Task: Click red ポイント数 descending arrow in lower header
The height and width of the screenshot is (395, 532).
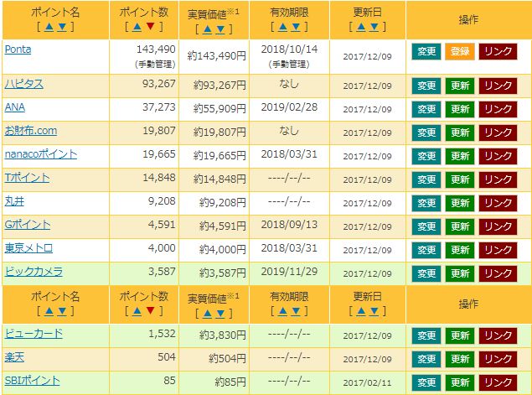Action: [150, 310]
